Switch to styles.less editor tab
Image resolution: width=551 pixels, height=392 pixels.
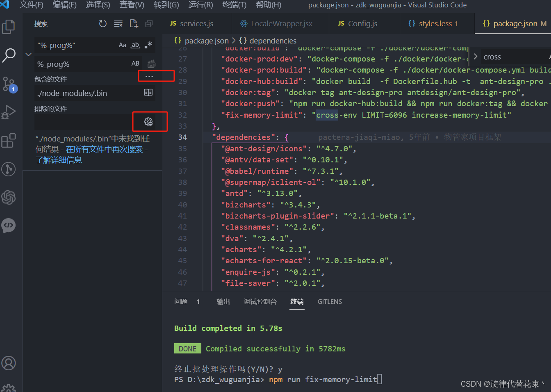(x=437, y=23)
